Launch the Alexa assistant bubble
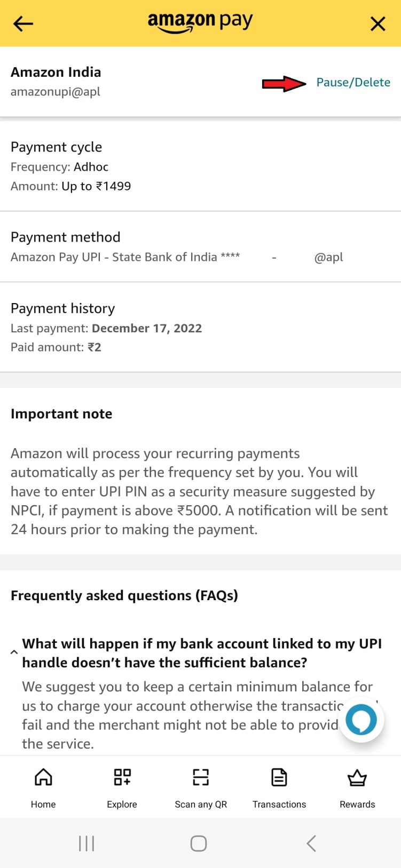The height and width of the screenshot is (868, 401). coord(361,719)
